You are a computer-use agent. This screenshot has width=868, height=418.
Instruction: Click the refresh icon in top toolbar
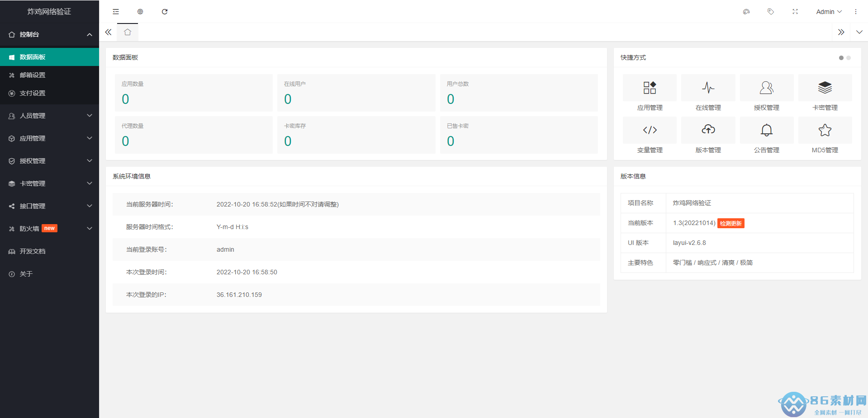(165, 12)
